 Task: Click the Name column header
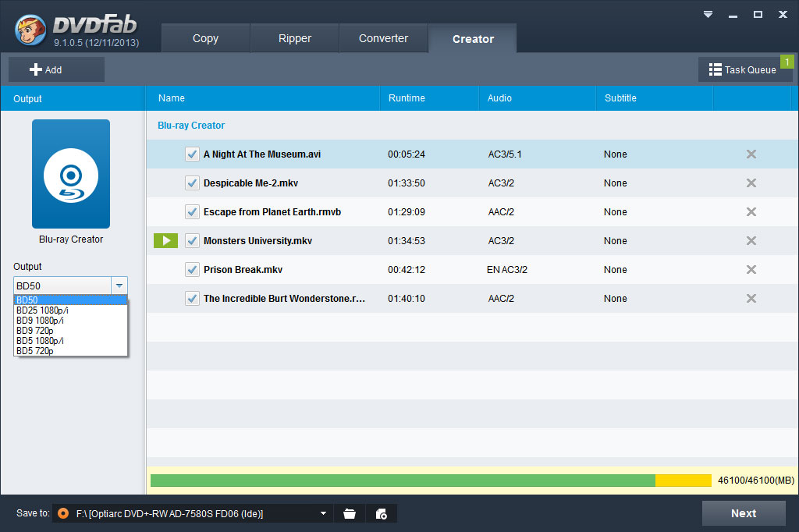263,98
